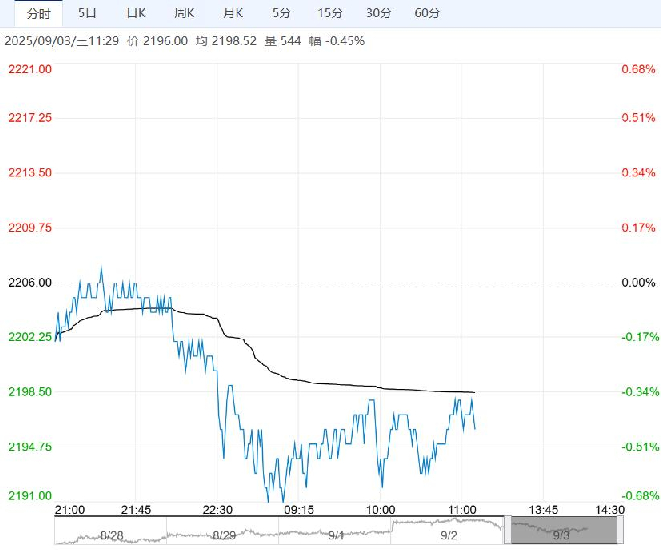Viewport: 661px width, 550px height.
Task: Click the 均 2198.52 average readout
Action: coord(226,41)
